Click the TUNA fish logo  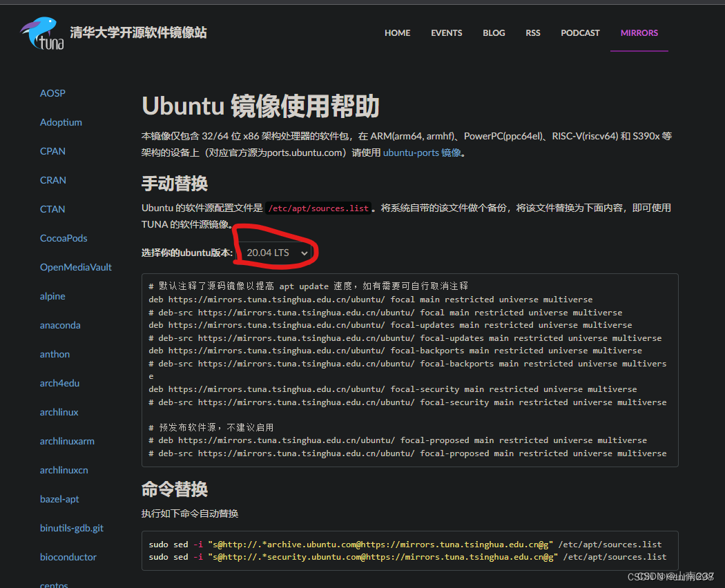point(42,33)
